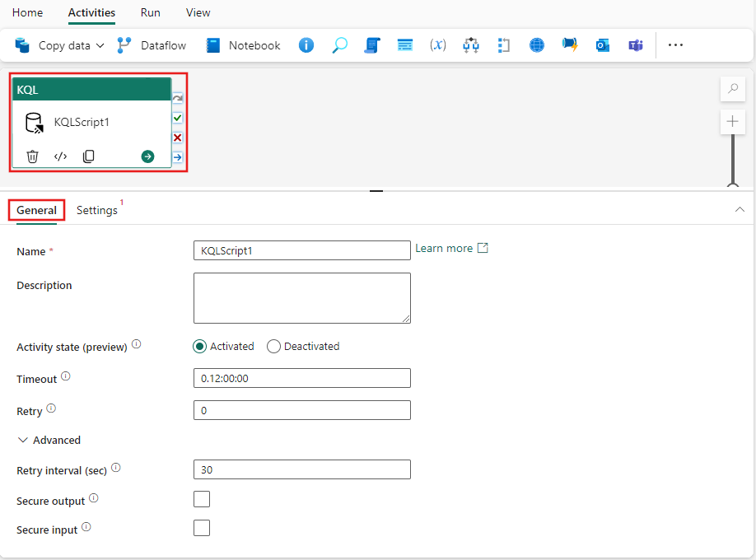This screenshot has width=756, height=560.
Task: Open the Run menu
Action: click(x=150, y=12)
